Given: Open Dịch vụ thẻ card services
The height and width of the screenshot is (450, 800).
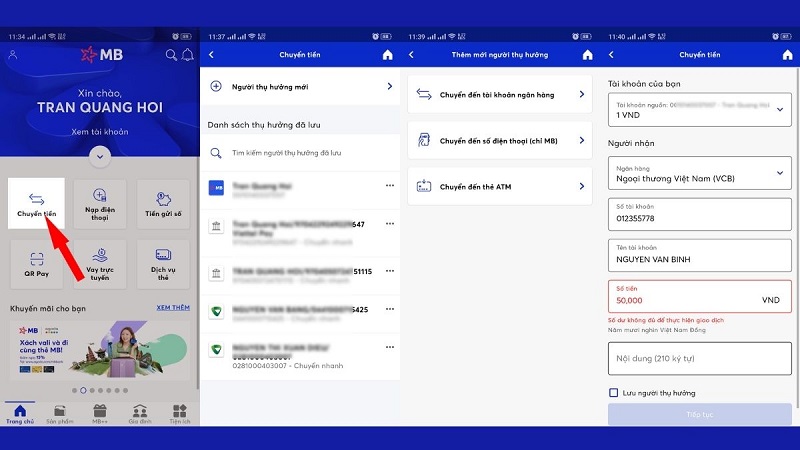Looking at the screenshot, I should point(163,263).
